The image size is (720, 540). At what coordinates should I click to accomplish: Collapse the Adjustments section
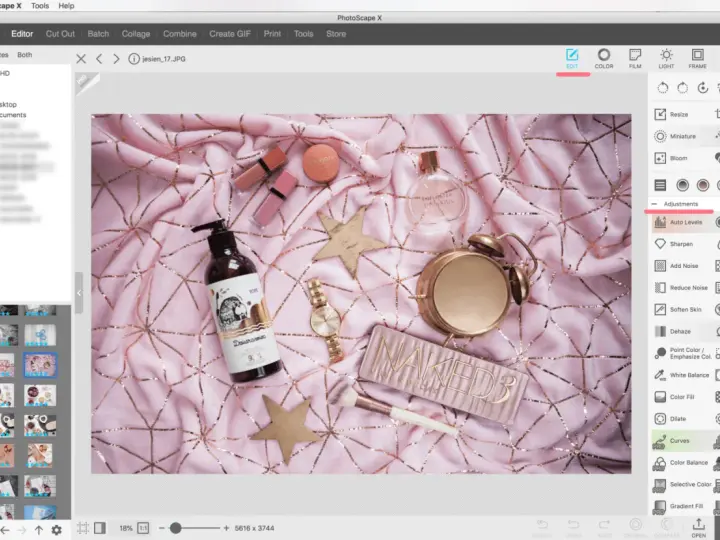pyautogui.click(x=654, y=203)
